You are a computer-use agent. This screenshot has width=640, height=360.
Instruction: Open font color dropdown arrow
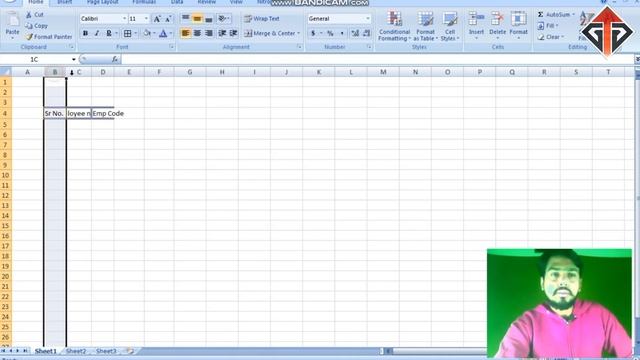(171, 33)
